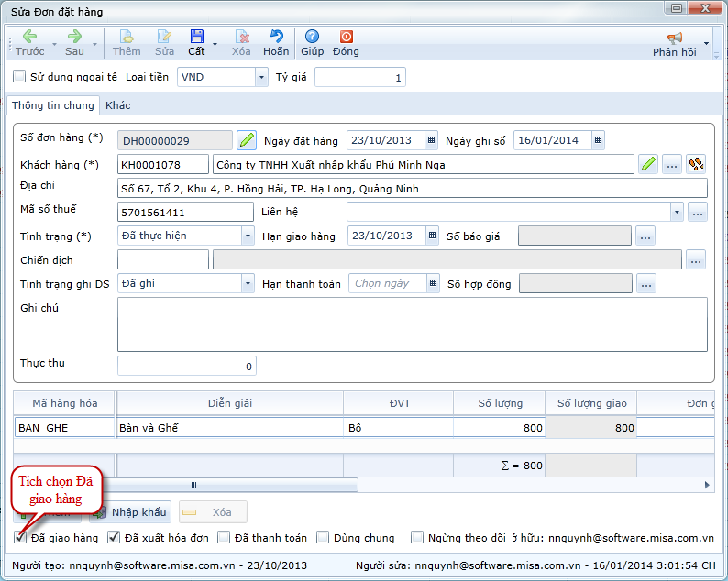This screenshot has height=581, width=728.
Task: Open Giúp help icon in toolbar
Action: point(313,38)
